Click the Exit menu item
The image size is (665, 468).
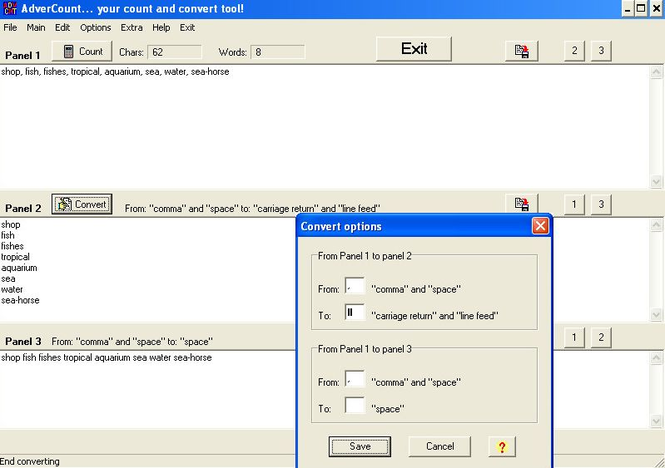[187, 28]
